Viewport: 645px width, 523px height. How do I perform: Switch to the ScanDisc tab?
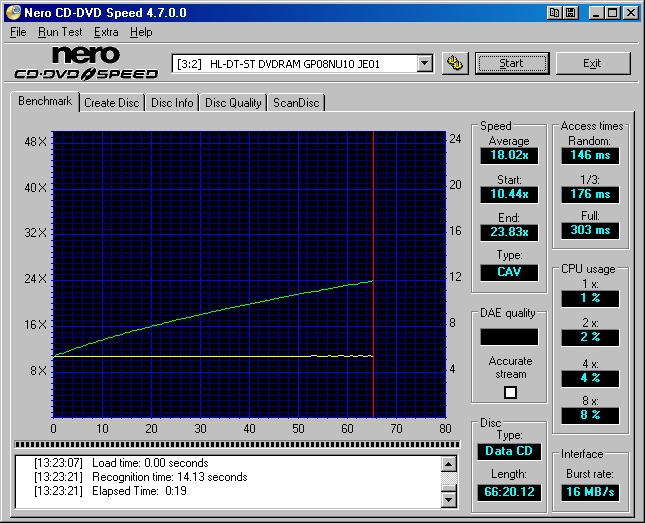[x=296, y=103]
